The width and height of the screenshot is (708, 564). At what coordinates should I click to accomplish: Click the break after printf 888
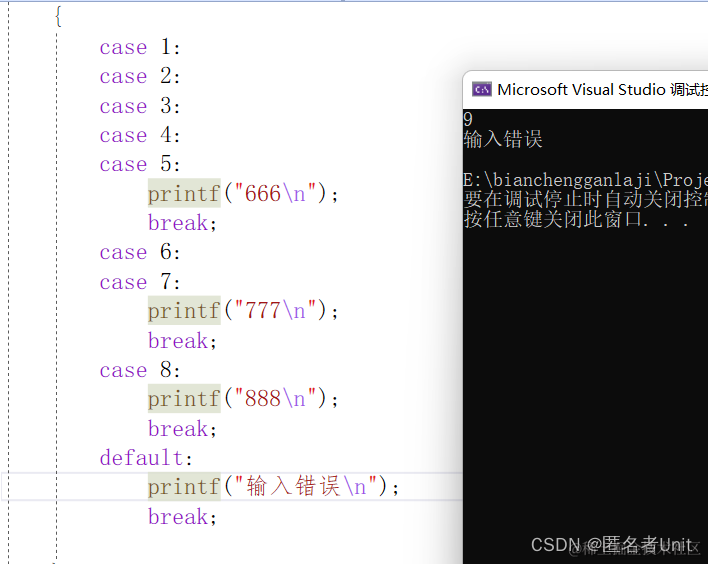[x=182, y=429]
